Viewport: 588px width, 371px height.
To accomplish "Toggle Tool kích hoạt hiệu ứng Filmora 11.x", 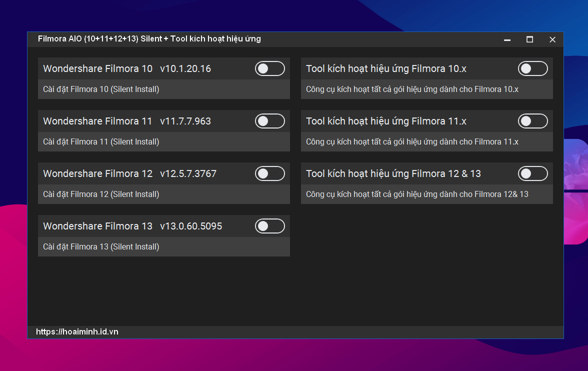I will pyautogui.click(x=532, y=121).
